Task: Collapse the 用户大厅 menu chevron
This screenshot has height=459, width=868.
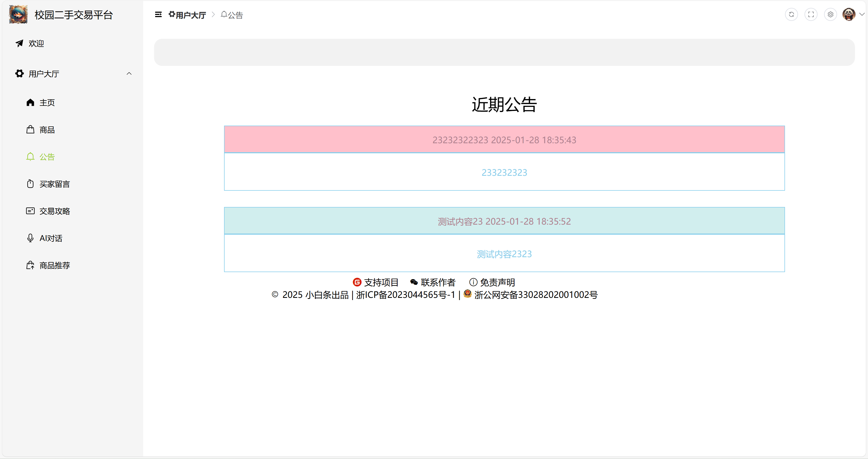Action: pyautogui.click(x=129, y=74)
